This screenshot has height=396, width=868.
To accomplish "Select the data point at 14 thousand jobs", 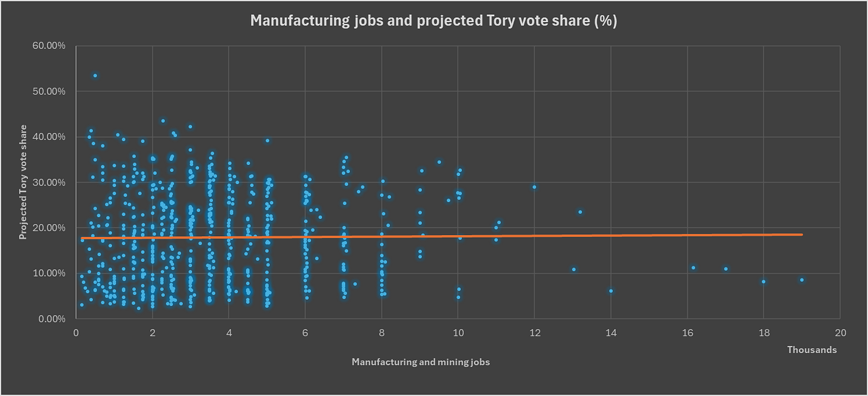I will pyautogui.click(x=611, y=291).
